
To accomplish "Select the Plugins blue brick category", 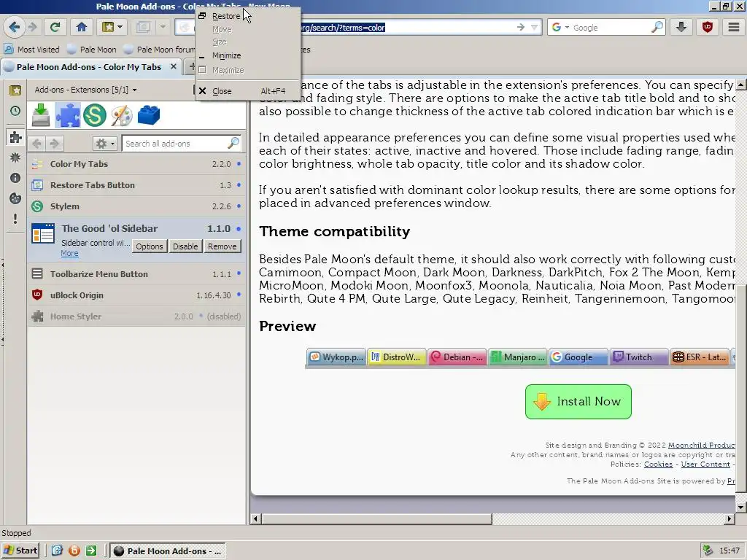I will point(149,115).
